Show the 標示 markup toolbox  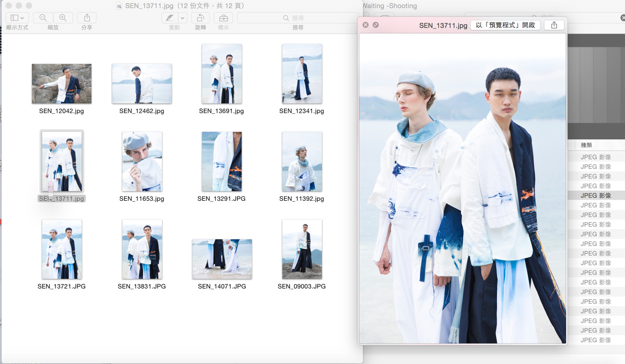tap(223, 18)
